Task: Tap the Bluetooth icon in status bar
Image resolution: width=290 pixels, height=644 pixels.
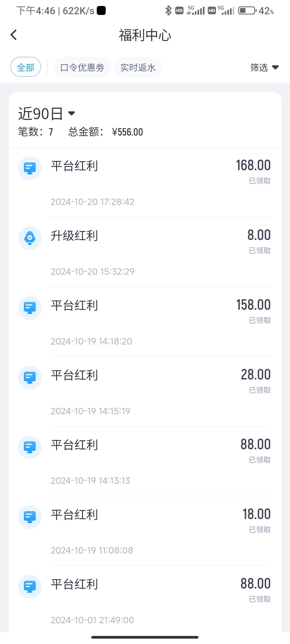Action: click(x=168, y=11)
